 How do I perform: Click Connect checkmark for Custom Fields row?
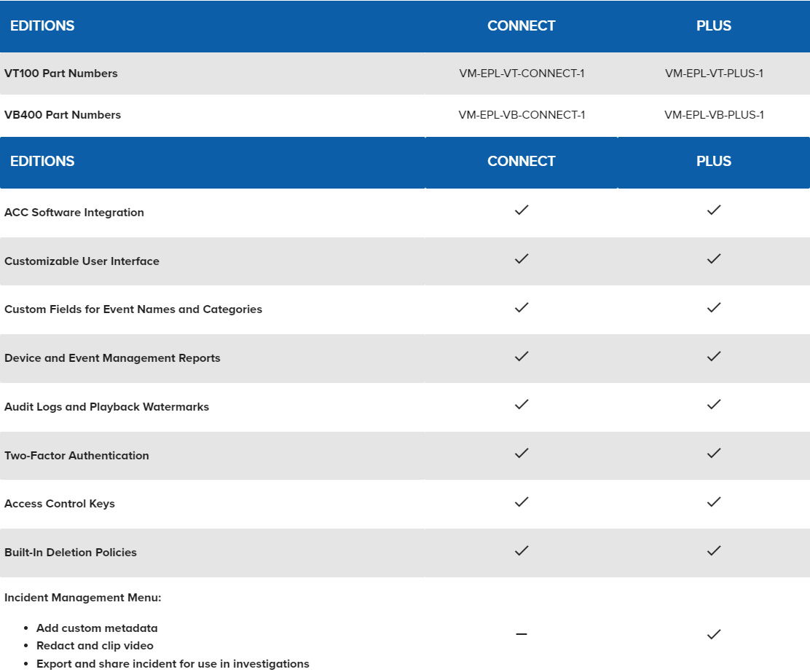[x=522, y=308]
